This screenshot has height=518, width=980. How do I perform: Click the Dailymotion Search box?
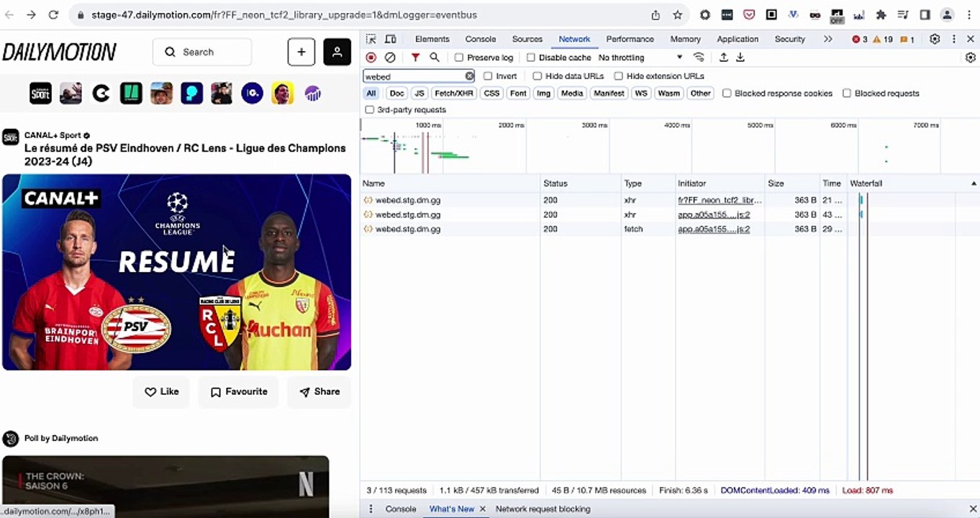tap(202, 52)
